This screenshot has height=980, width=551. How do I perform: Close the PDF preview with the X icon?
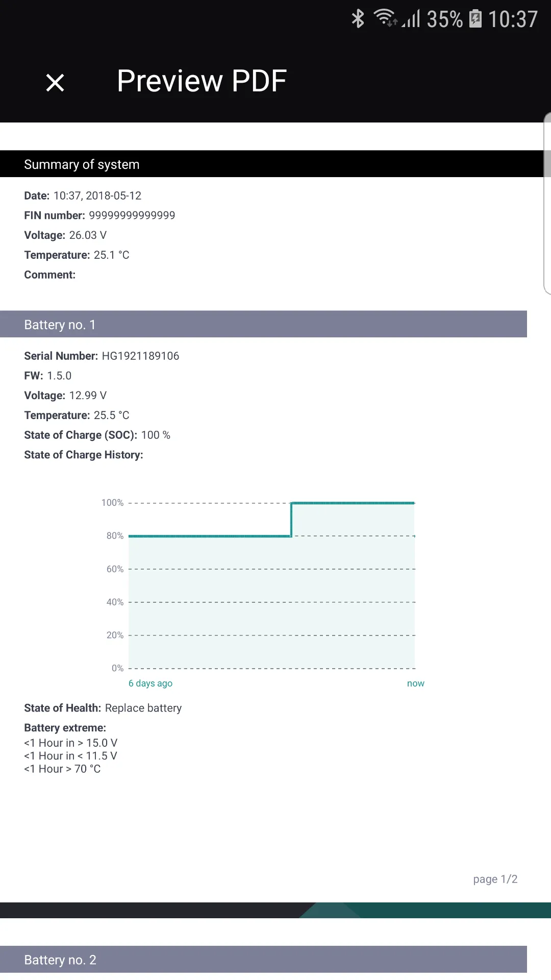tap(55, 83)
